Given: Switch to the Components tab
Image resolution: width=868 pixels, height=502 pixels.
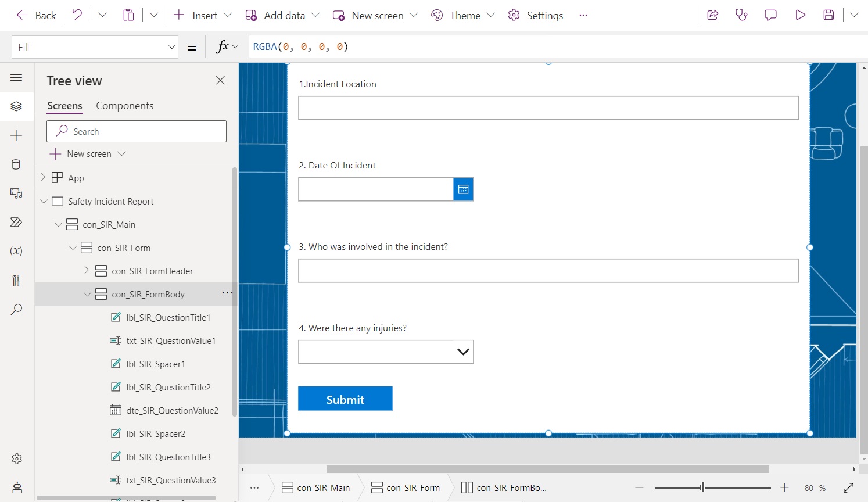Looking at the screenshot, I should [x=124, y=105].
